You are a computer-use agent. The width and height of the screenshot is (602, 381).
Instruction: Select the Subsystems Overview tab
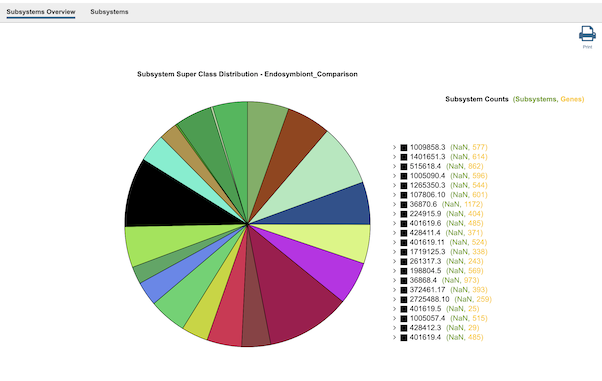(x=41, y=12)
